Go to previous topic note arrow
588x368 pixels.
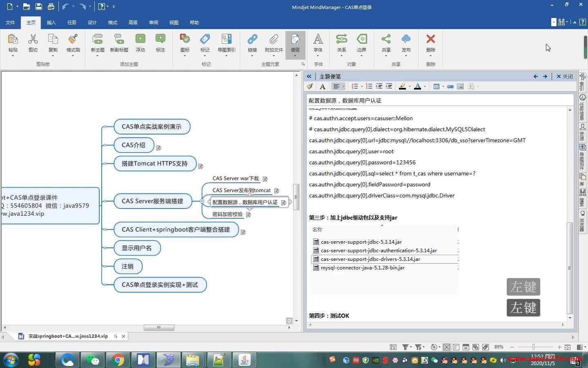click(536, 76)
